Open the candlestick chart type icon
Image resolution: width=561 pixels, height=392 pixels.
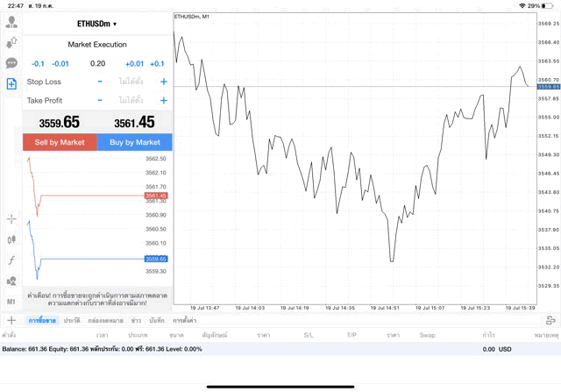pos(11,239)
